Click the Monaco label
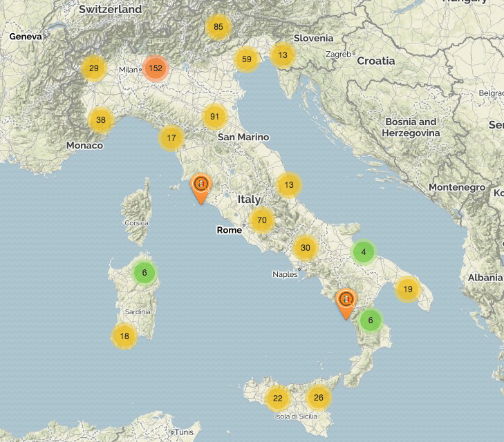 84,146
